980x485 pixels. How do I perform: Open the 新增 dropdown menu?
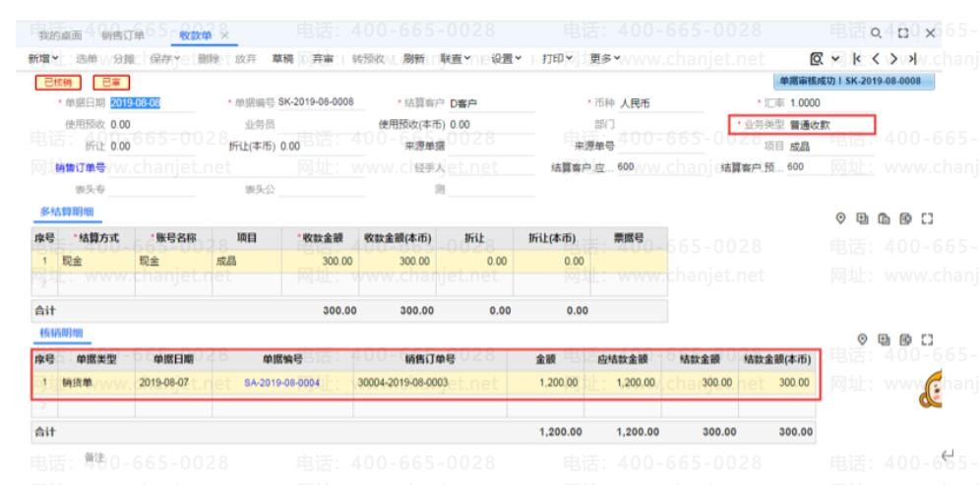coord(43,59)
